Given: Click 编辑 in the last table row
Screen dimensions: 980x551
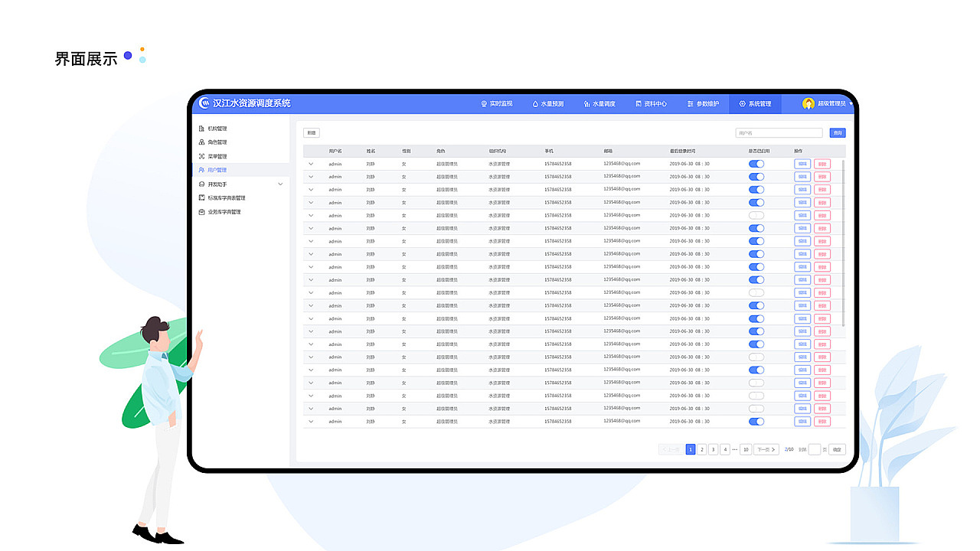Looking at the screenshot, I should [802, 422].
